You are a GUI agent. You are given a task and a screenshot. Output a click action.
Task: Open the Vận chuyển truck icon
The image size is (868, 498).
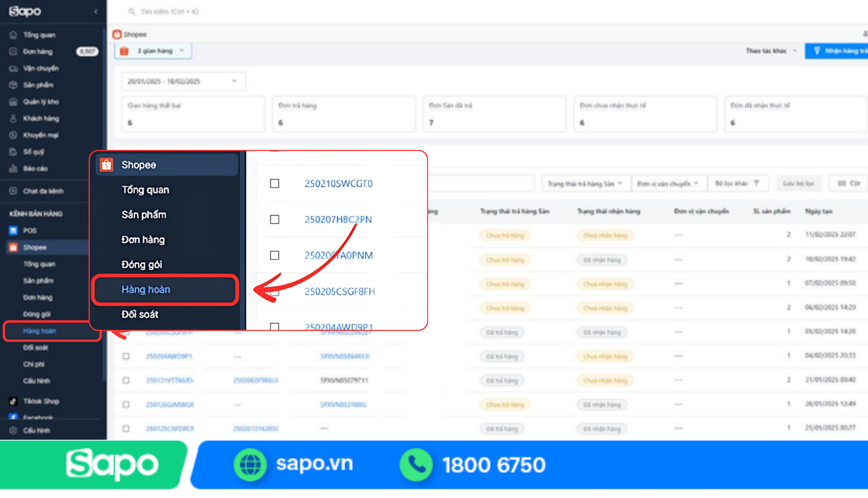point(13,68)
